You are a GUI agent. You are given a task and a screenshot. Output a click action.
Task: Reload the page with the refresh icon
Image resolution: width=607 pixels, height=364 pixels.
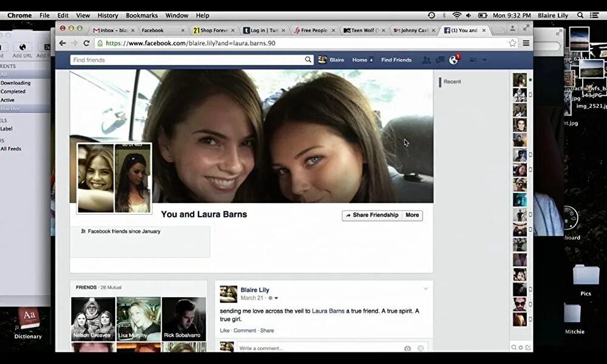click(86, 43)
